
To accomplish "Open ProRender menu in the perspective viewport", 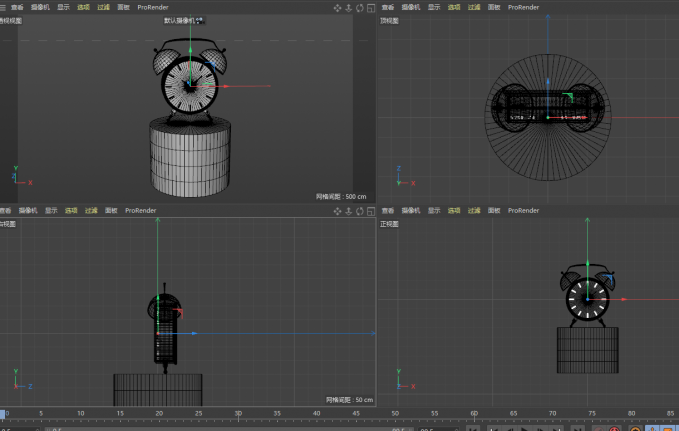I will 153,7.
